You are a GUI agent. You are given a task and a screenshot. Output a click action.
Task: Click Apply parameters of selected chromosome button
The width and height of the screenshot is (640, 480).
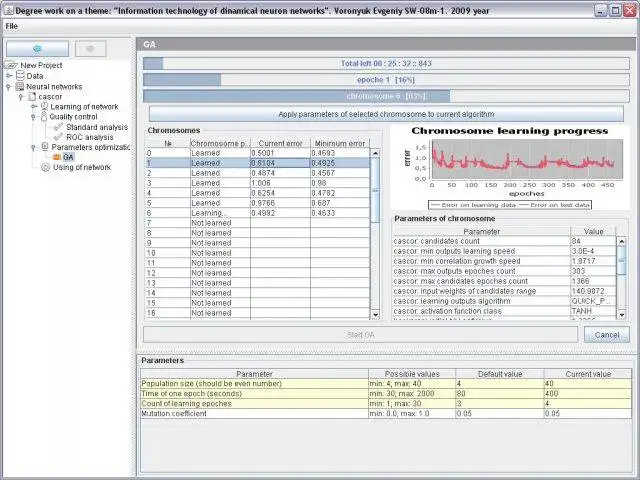coord(386,114)
